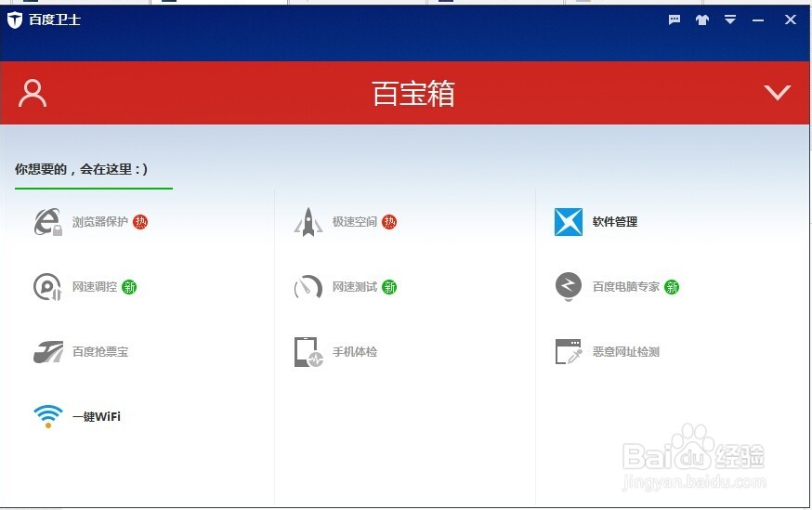Image resolution: width=812 pixels, height=510 pixels.
Task: Click the 网速调控 speed control icon
Action: (47, 287)
